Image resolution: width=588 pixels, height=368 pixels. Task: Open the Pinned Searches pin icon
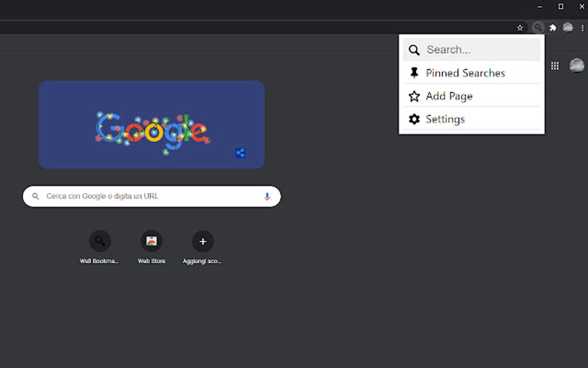[414, 73]
